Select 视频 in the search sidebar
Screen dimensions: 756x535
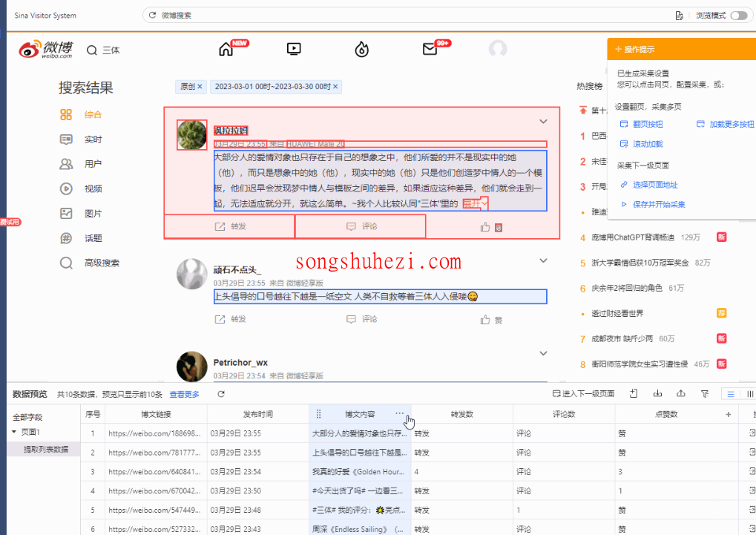[x=81, y=188]
